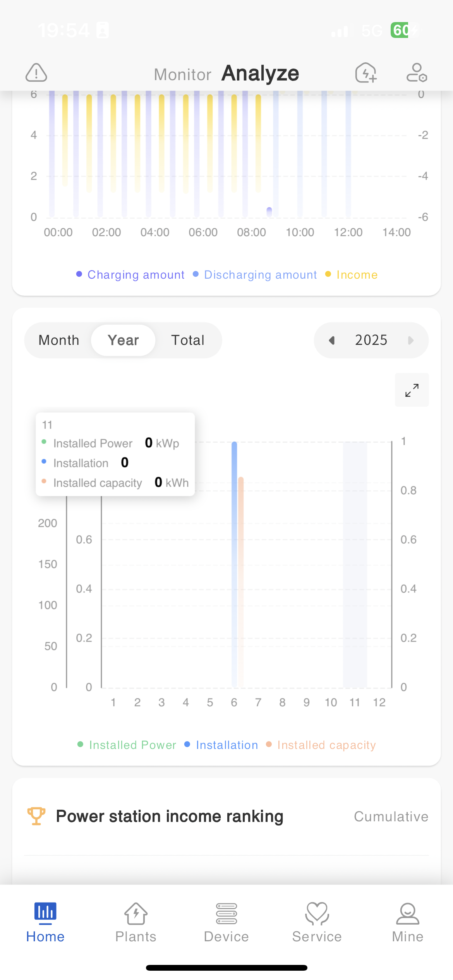The height and width of the screenshot is (980, 453).
Task: Open the user settings icon
Action: point(417,73)
